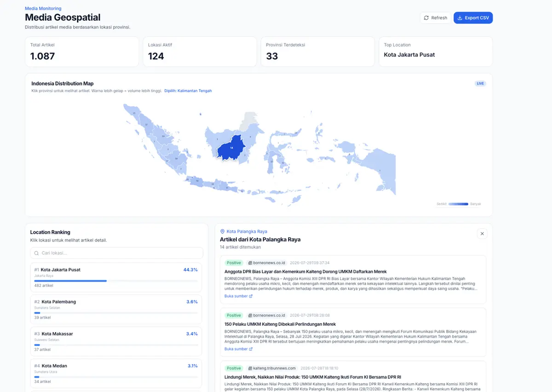Click the Media Monitoring breadcrumb link
The height and width of the screenshot is (392, 552).
tap(43, 8)
